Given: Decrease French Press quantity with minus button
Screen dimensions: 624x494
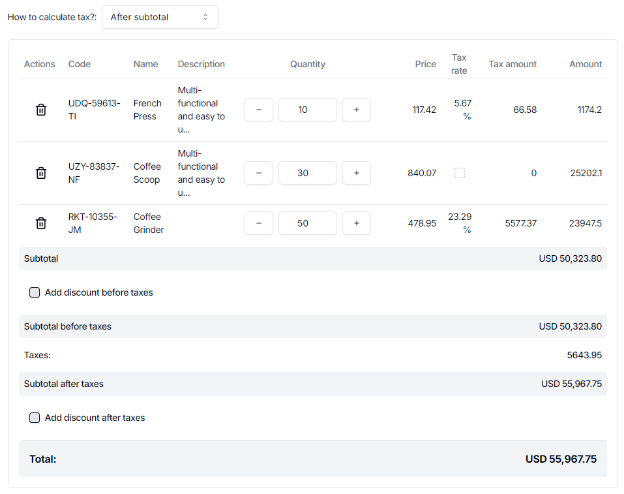Looking at the screenshot, I should tap(258, 110).
